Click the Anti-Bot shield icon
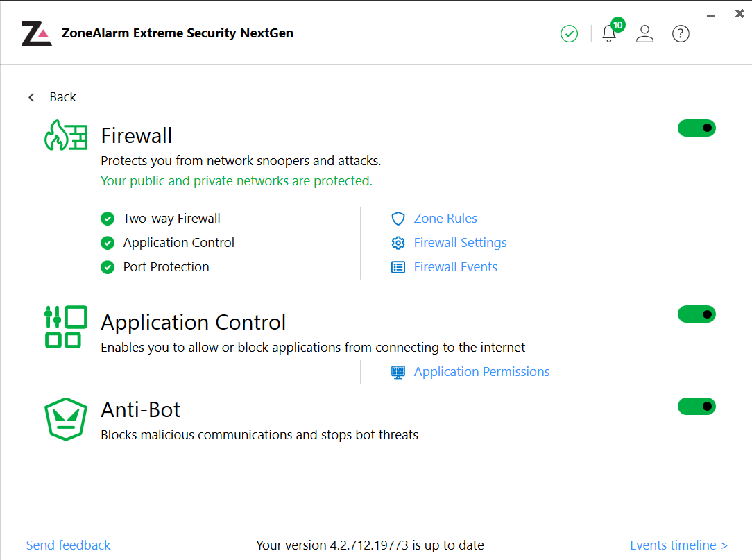Image resolution: width=752 pixels, height=560 pixels. pyautogui.click(x=66, y=418)
